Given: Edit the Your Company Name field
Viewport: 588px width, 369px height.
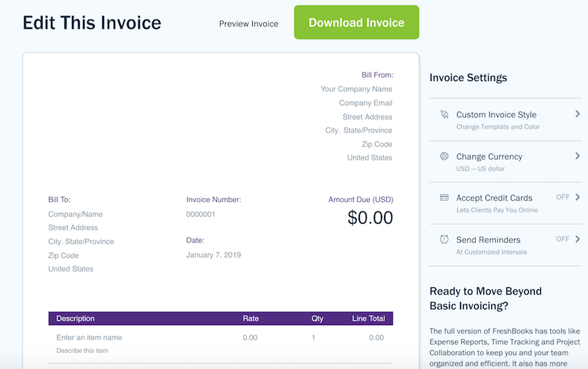Looking at the screenshot, I should point(356,89).
